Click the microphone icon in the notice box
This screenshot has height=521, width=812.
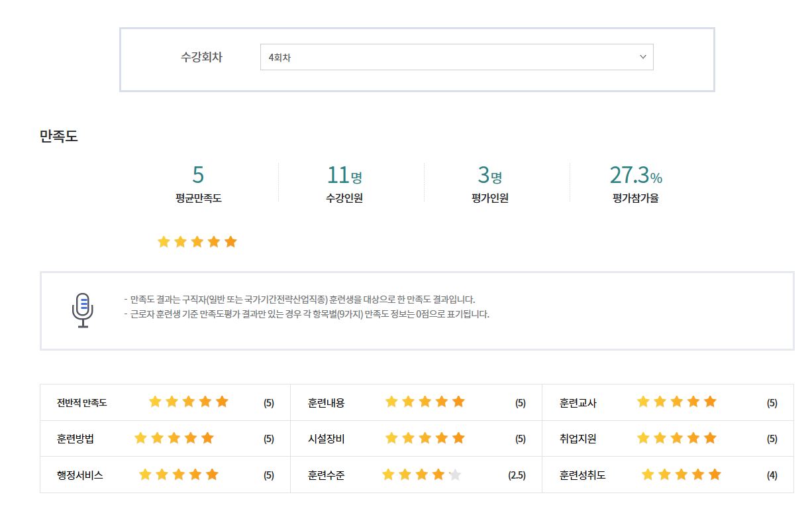coord(83,310)
